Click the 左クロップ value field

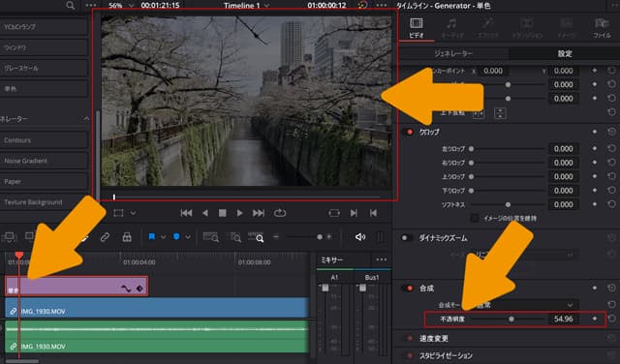coord(563,149)
